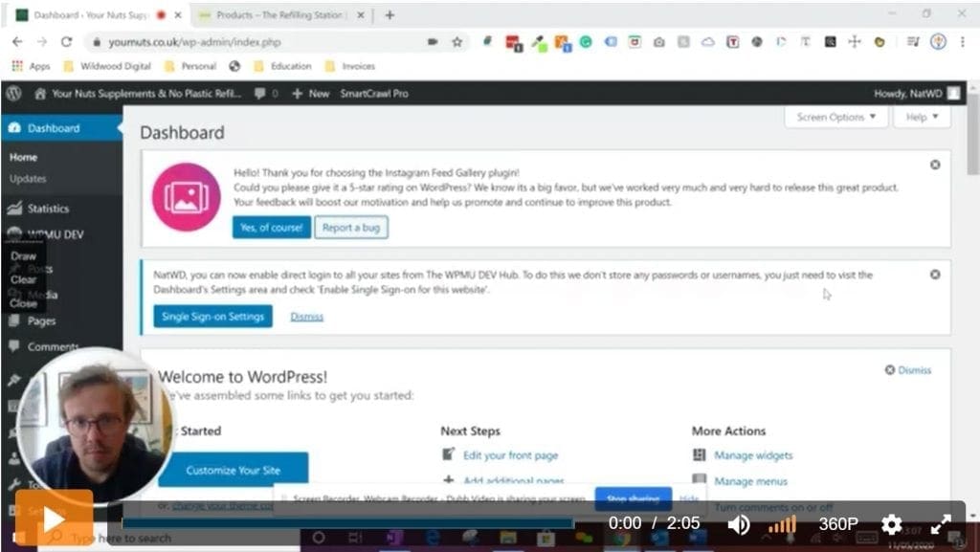
Task: Dismiss the WPMU DEV single sign-on notice
Action: (x=935, y=275)
